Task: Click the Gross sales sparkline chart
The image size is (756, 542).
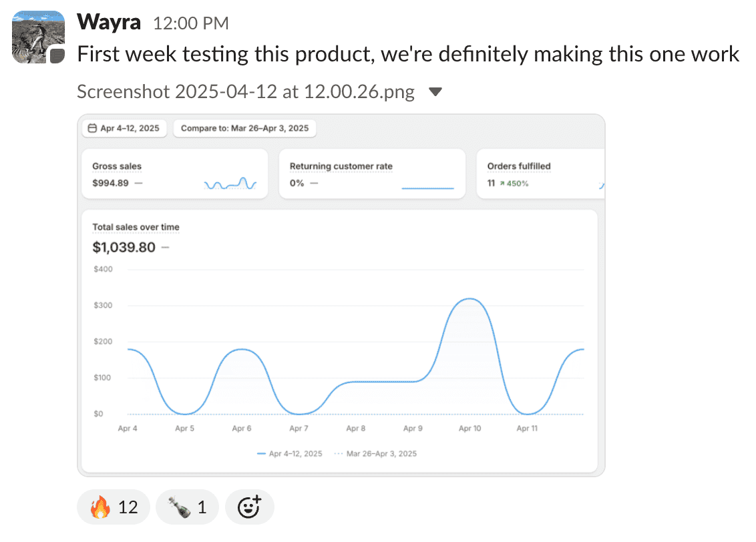Action: pyautogui.click(x=230, y=184)
